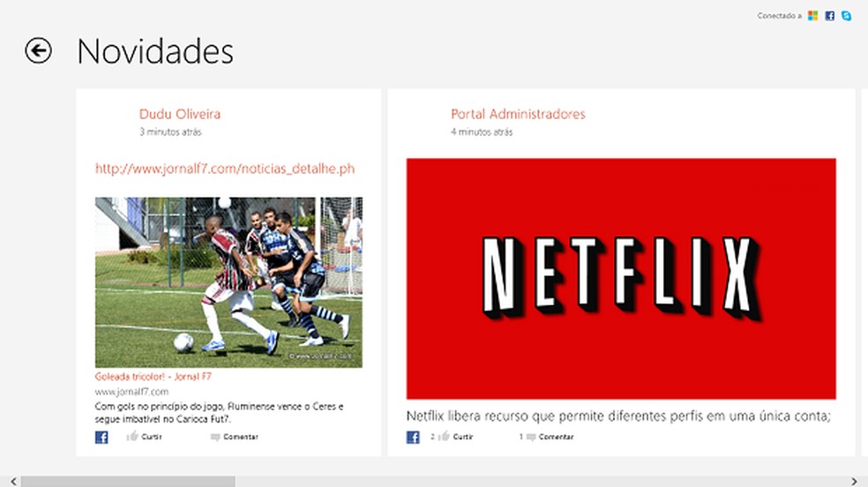The image size is (868, 487).
Task: Click the Facebook icon in the top-right corner
Action: click(829, 16)
